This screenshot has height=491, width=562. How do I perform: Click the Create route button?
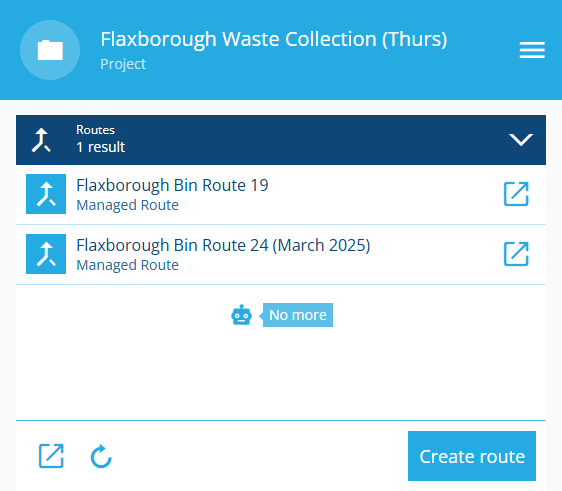coord(472,456)
